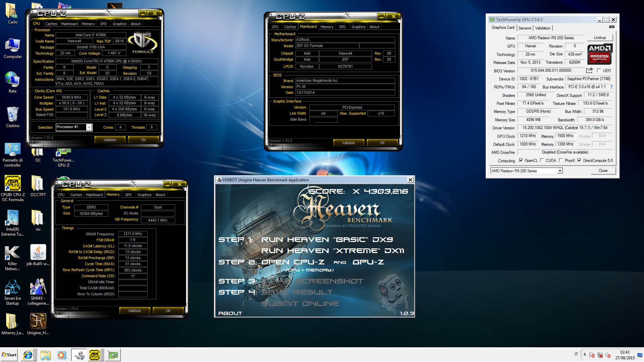Launch TechPowerUp GPU-Z desktop shortcut

pos(63,158)
